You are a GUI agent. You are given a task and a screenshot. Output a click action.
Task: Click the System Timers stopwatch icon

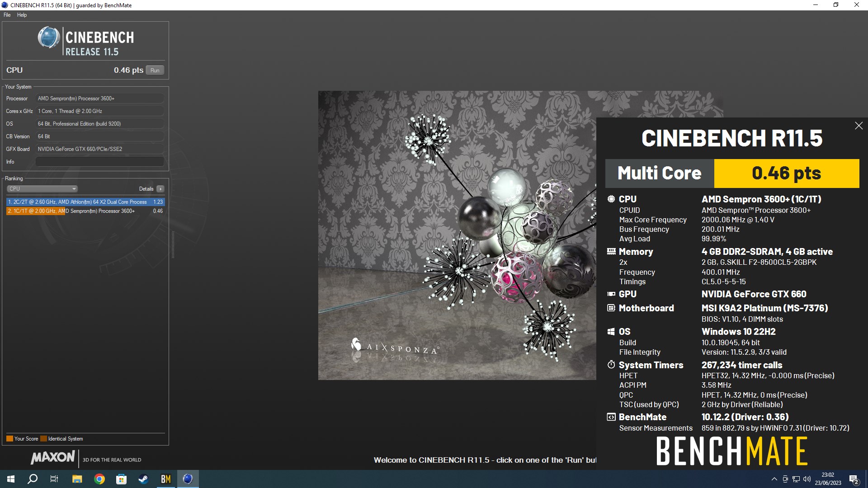611,364
